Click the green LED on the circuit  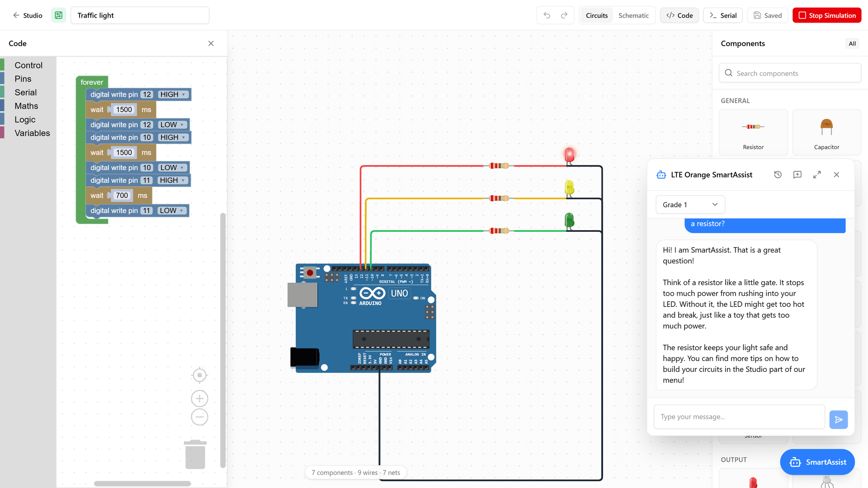click(x=570, y=221)
